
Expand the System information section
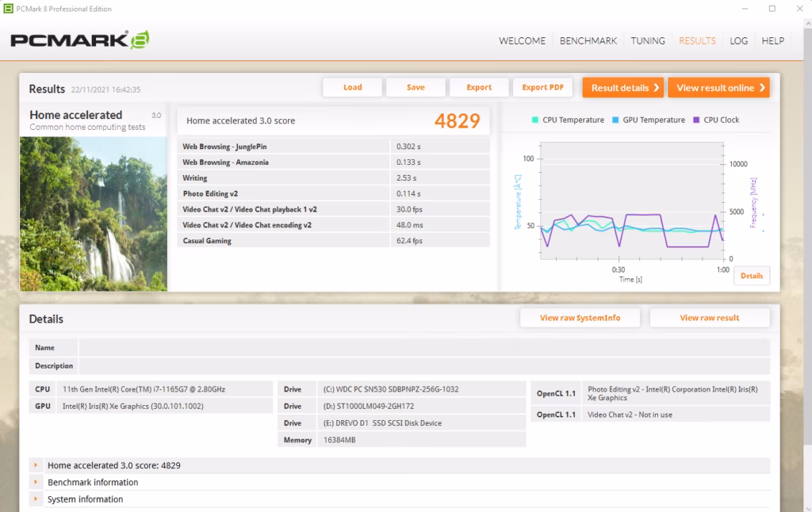coord(36,499)
